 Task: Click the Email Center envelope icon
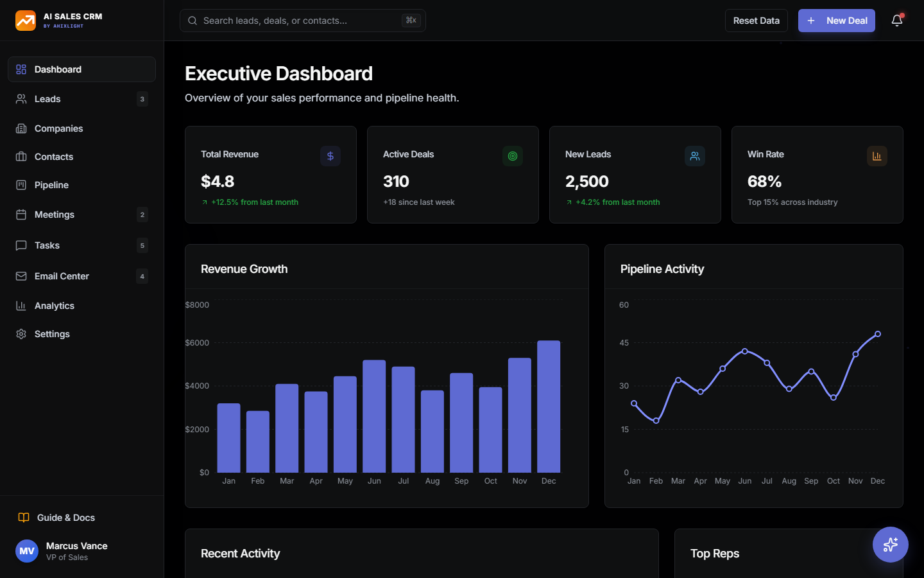[x=21, y=276]
